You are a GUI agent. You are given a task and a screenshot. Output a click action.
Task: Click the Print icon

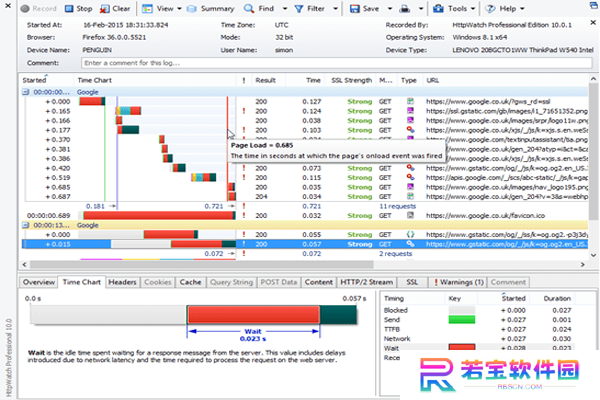pyautogui.click(x=405, y=8)
